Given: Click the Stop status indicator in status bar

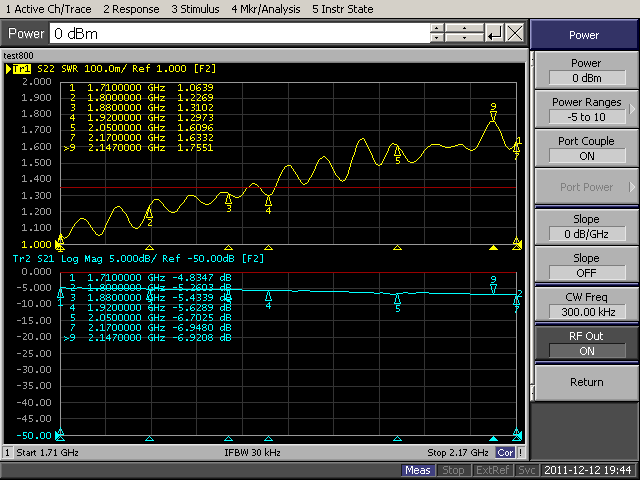Looking at the screenshot, I should pyautogui.click(x=453, y=470).
